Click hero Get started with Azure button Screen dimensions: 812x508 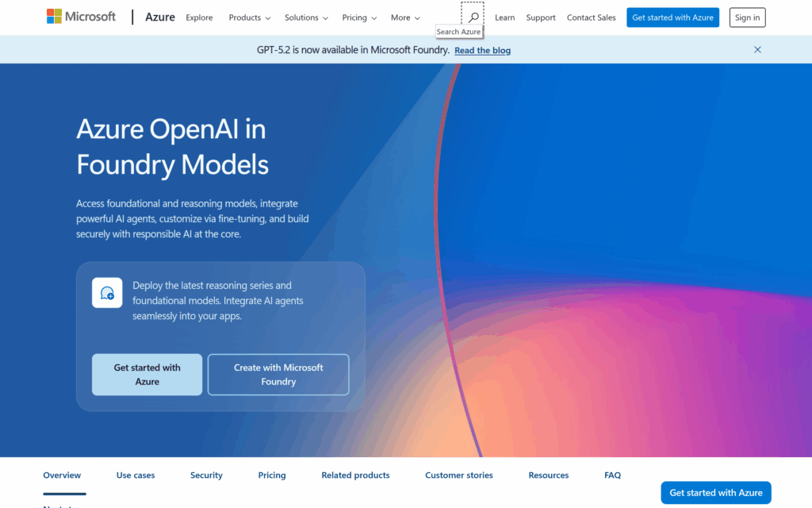[147, 375]
